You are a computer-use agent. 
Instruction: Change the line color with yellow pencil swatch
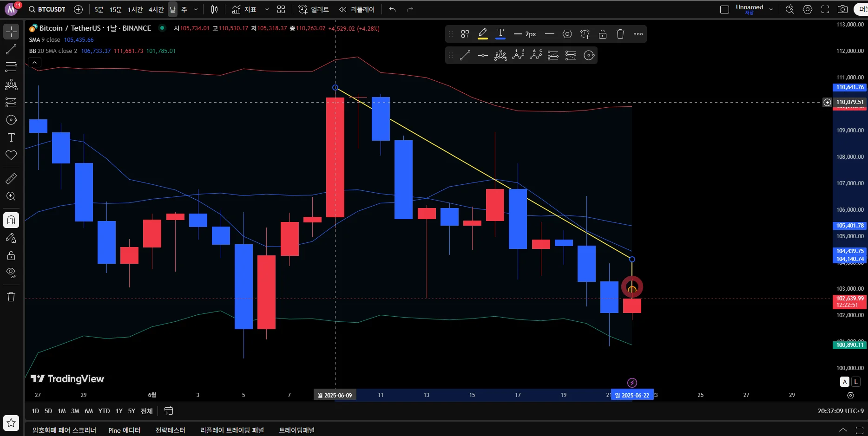coord(483,34)
